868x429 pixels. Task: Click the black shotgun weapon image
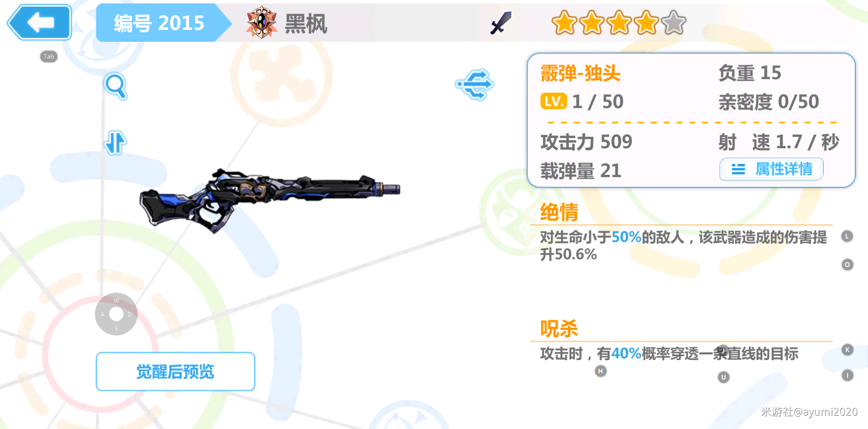coord(270,200)
